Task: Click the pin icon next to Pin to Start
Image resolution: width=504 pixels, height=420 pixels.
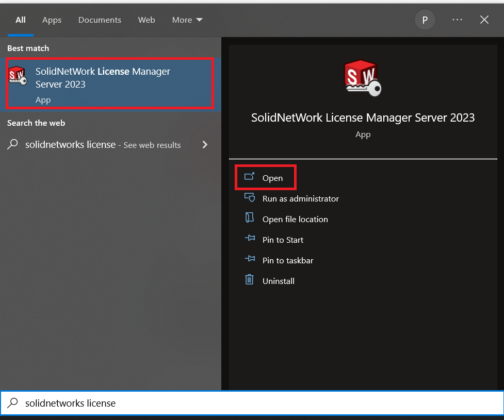Action: click(250, 238)
